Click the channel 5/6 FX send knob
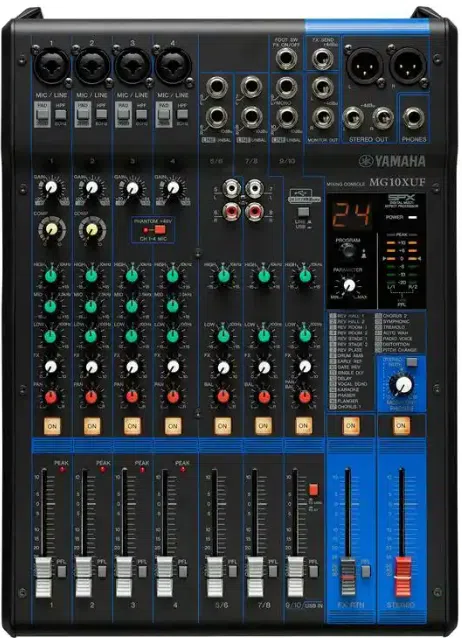Viewport: 462px width, 638px height. tap(223, 368)
